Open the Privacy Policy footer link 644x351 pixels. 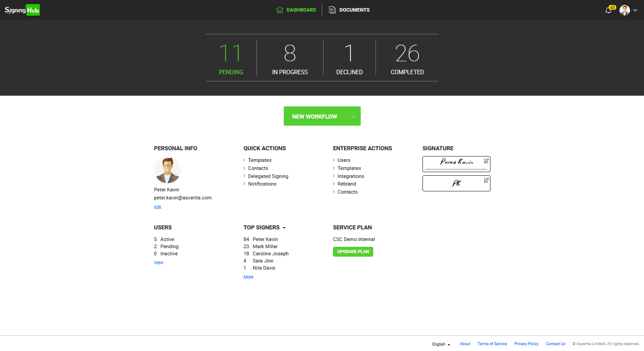coord(526,344)
